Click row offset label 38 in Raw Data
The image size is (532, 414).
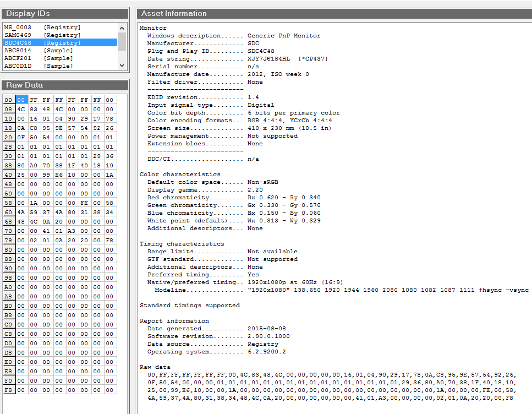8,165
